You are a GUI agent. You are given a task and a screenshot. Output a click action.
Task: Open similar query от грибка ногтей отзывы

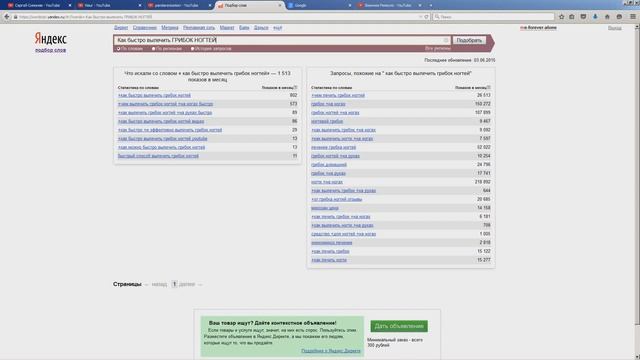point(336,199)
